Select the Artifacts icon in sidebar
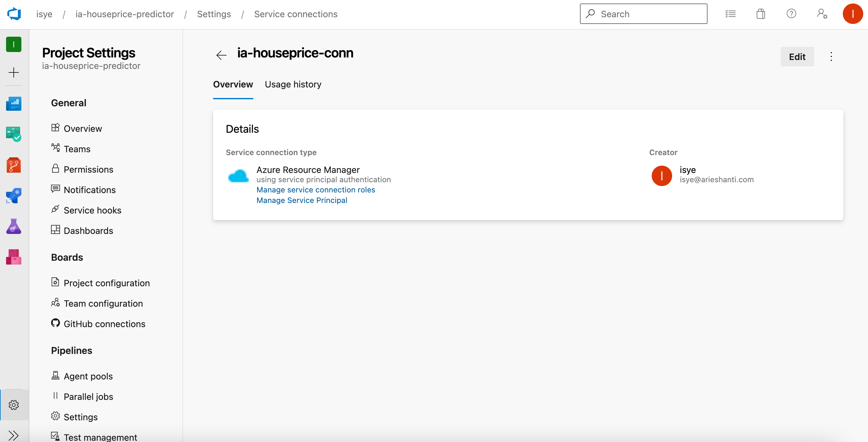The width and height of the screenshot is (868, 442). [x=13, y=257]
